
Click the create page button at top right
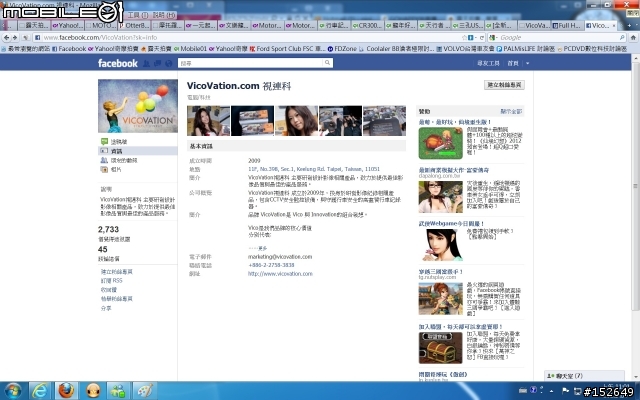tap(504, 85)
